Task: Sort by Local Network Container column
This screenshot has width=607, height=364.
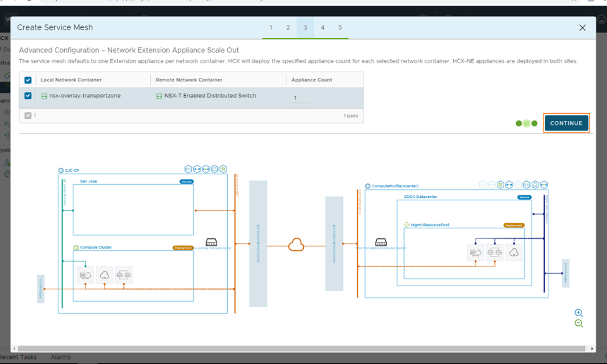Action: (x=71, y=80)
